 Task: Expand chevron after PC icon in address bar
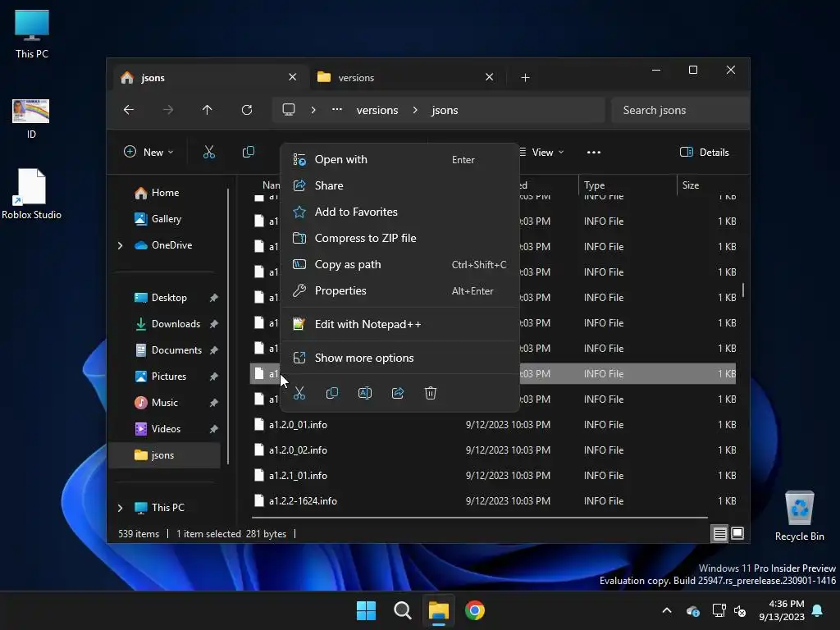tap(313, 110)
